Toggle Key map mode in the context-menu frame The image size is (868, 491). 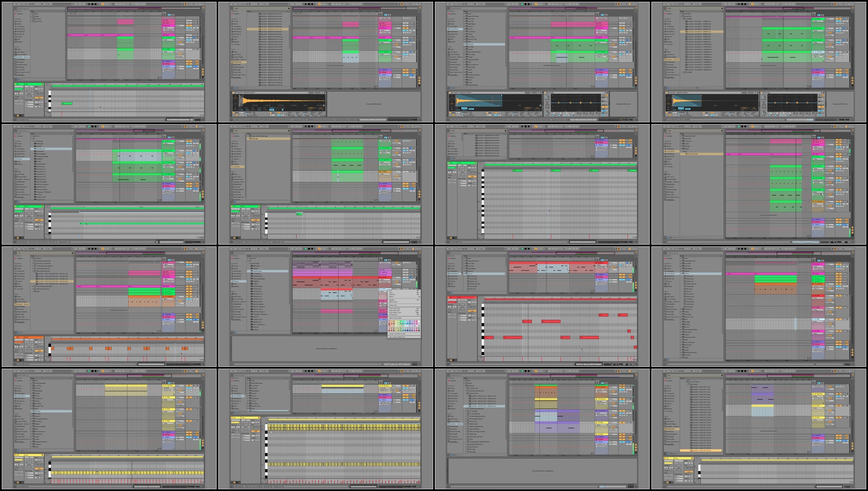[x=405, y=249]
